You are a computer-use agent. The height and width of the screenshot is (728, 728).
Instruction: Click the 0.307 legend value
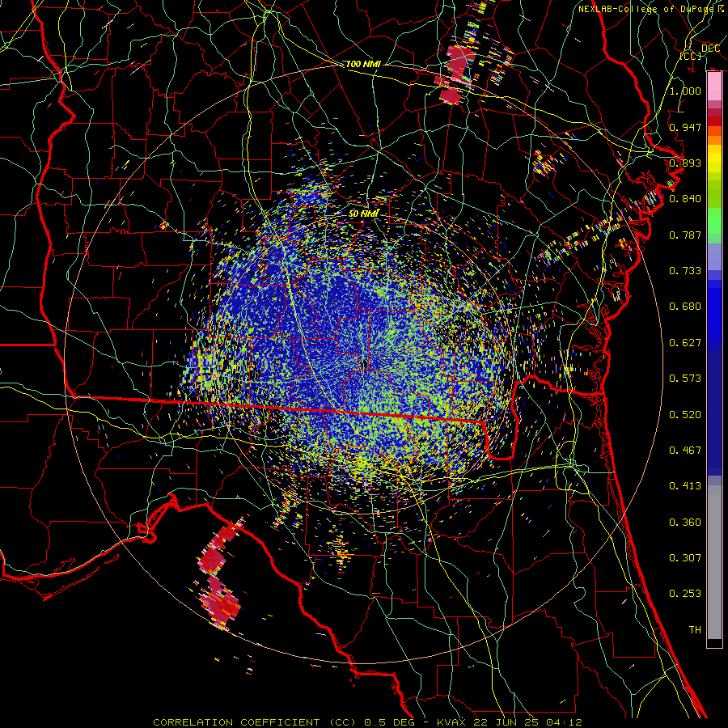[685, 557]
